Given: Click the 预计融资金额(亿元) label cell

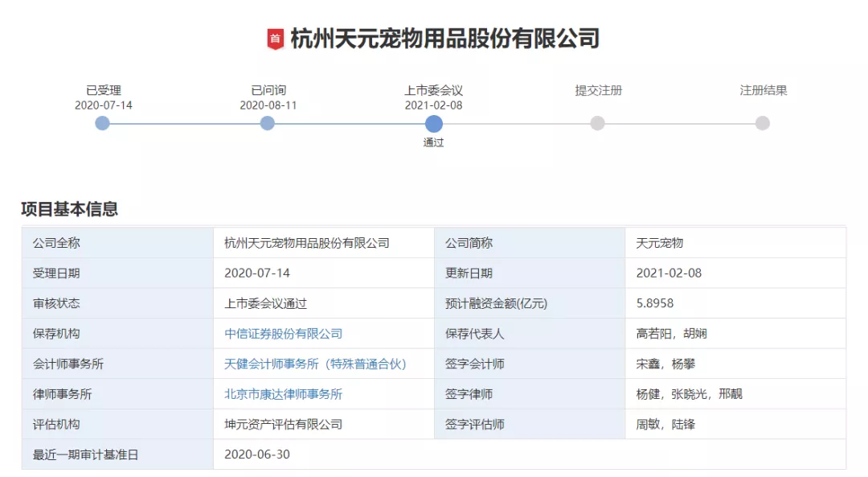Looking at the screenshot, I should click(530, 303).
